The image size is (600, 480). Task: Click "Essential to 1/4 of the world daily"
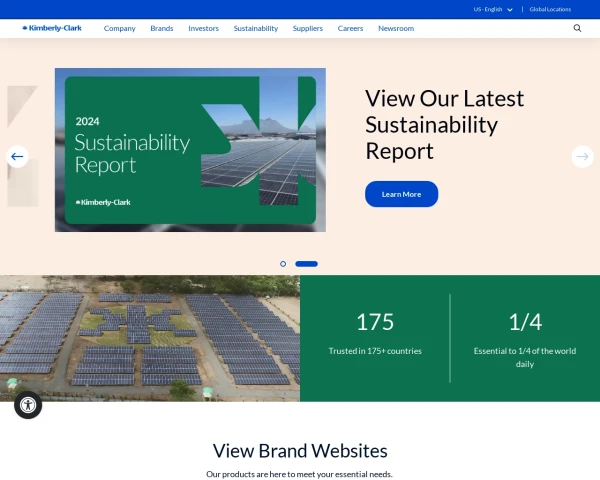click(x=525, y=358)
